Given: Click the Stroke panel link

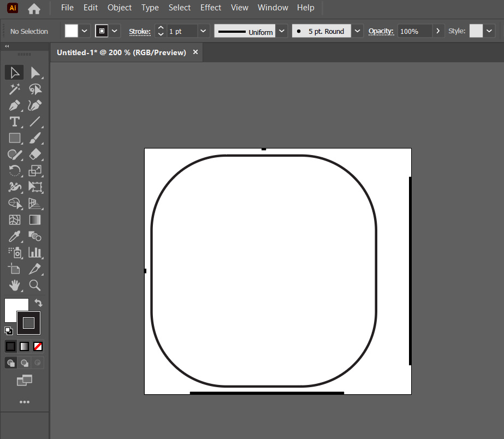Looking at the screenshot, I should tap(140, 32).
